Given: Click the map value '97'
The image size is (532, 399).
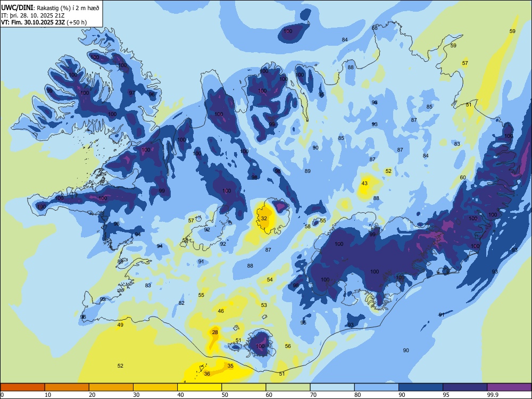Looking at the screenshot, I should pos(132,93).
